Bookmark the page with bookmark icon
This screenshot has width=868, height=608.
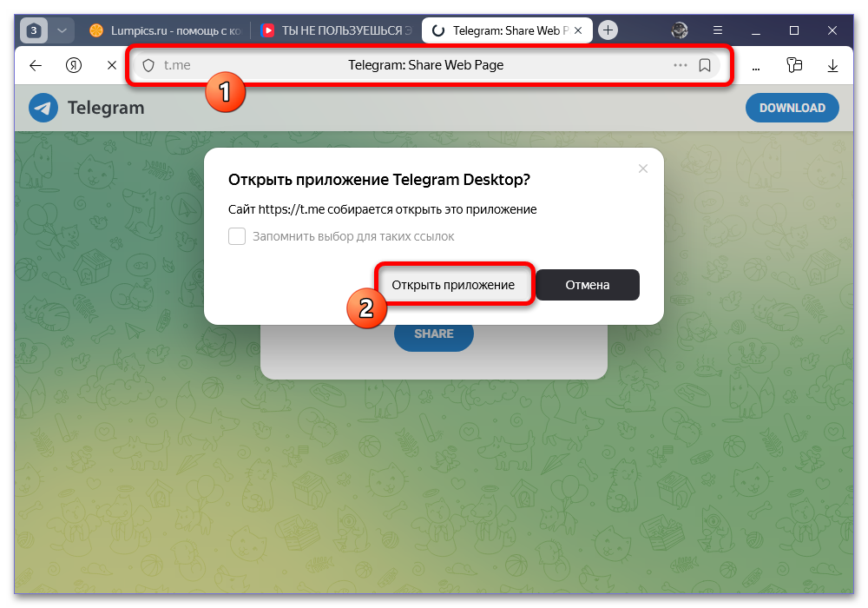point(705,65)
